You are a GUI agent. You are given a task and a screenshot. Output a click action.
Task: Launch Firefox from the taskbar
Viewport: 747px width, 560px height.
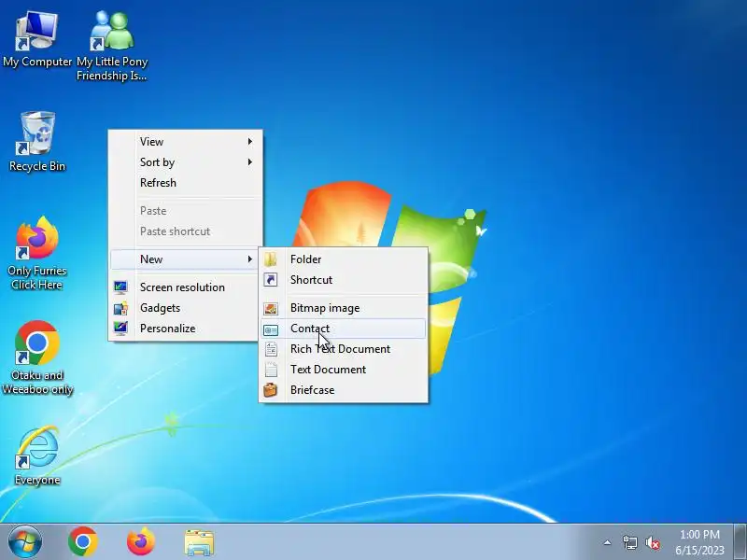[141, 542]
